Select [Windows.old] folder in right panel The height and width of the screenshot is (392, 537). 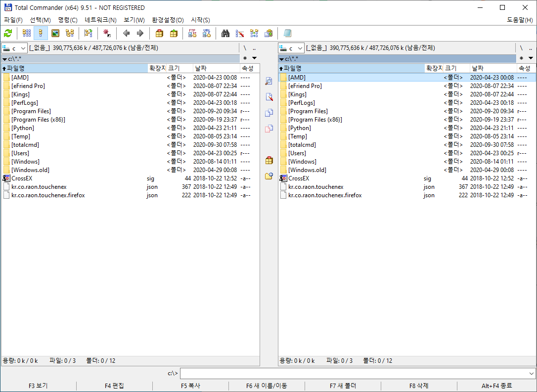(407, 170)
